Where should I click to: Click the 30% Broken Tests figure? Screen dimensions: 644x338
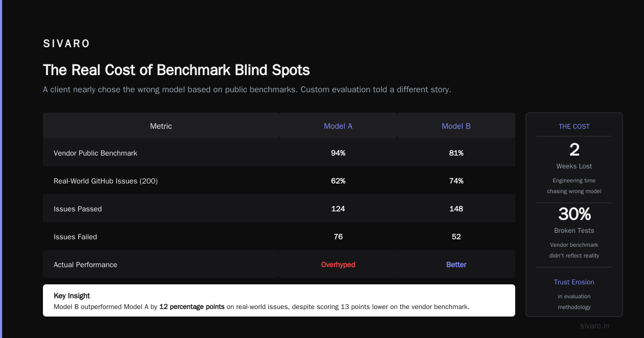coord(574,214)
